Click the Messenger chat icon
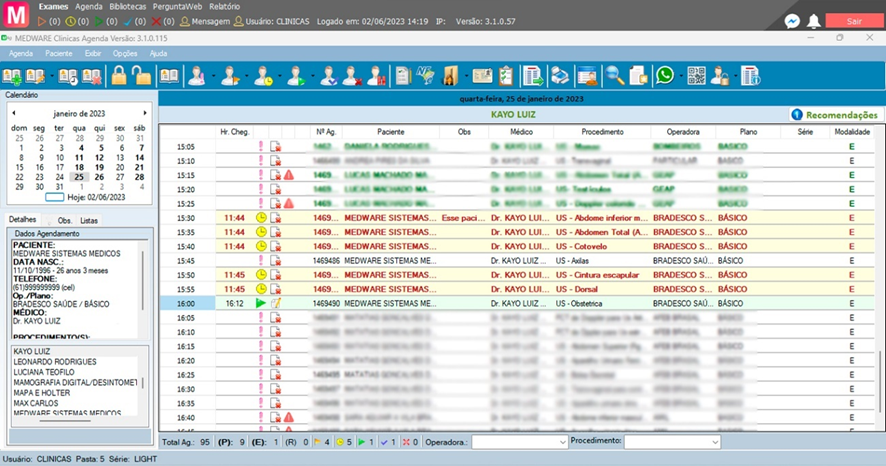 tap(791, 21)
